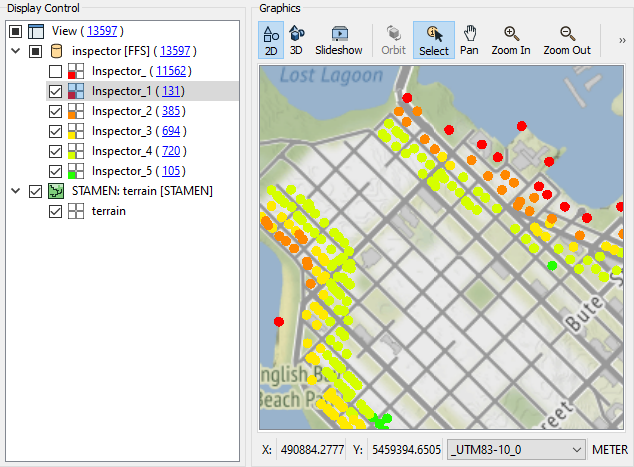The image size is (634, 467).
Task: Select the Inspector_3 tree item
Action: pos(122,131)
